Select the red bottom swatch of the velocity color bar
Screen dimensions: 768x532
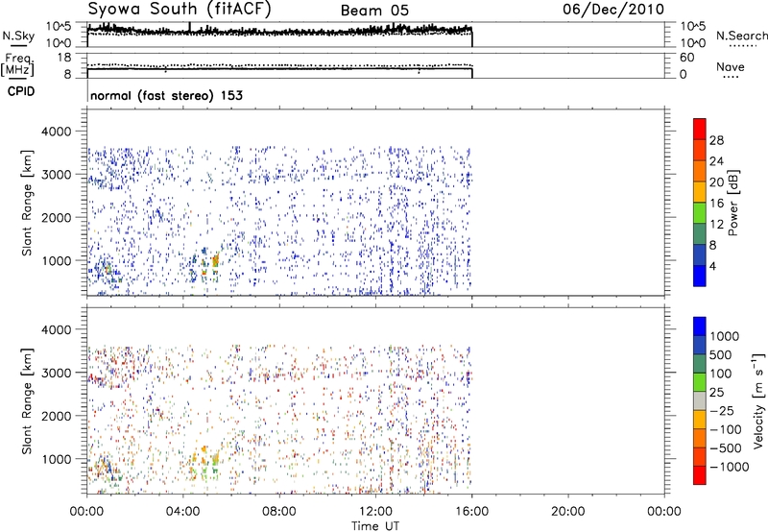700,475
